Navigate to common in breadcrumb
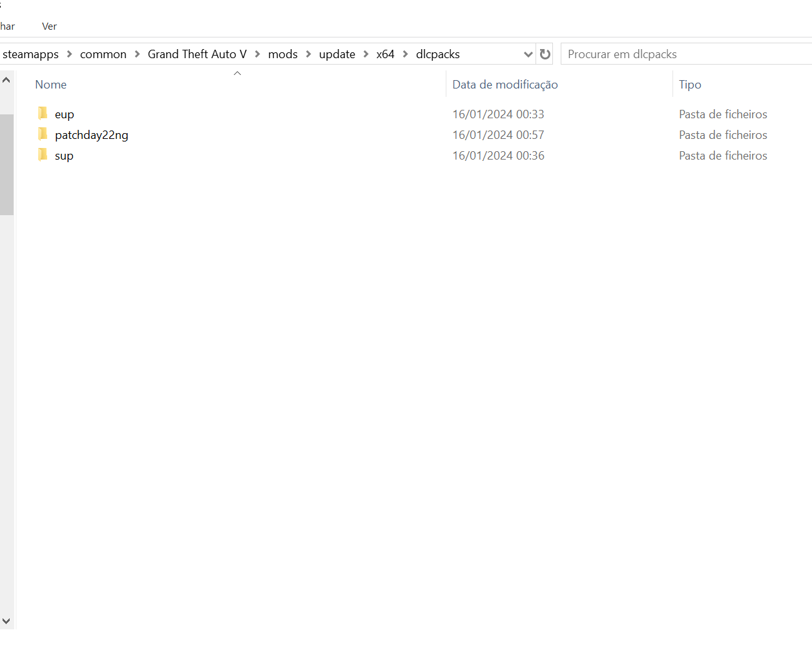812x650 pixels. tap(103, 54)
